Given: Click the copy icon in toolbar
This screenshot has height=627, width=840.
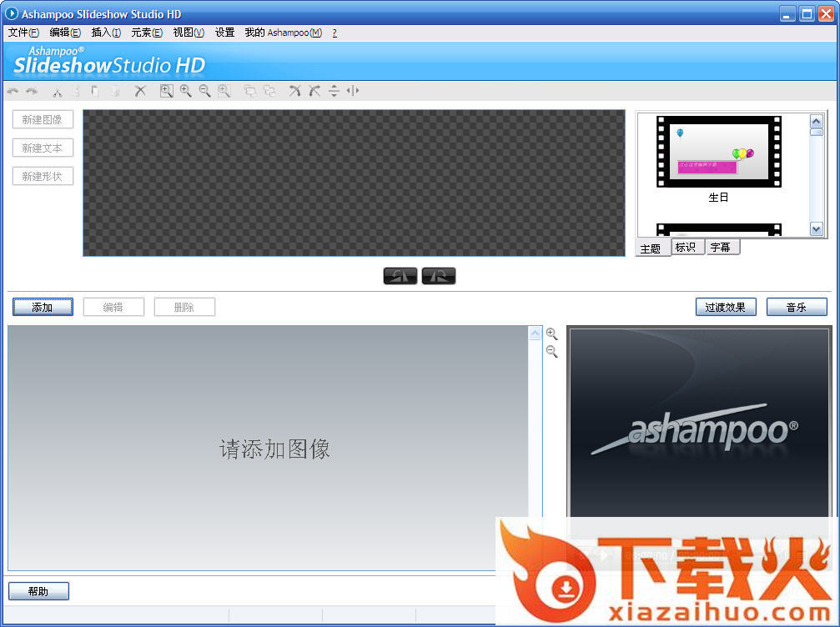Looking at the screenshot, I should [x=76, y=92].
